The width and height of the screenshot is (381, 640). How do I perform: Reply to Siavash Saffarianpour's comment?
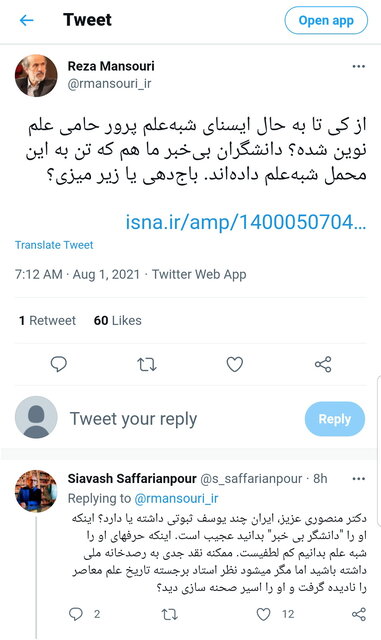76,614
